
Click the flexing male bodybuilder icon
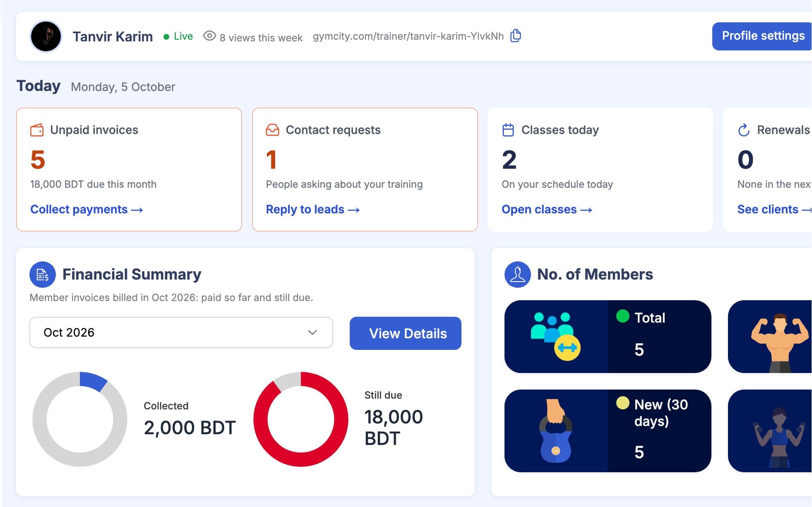(780, 343)
